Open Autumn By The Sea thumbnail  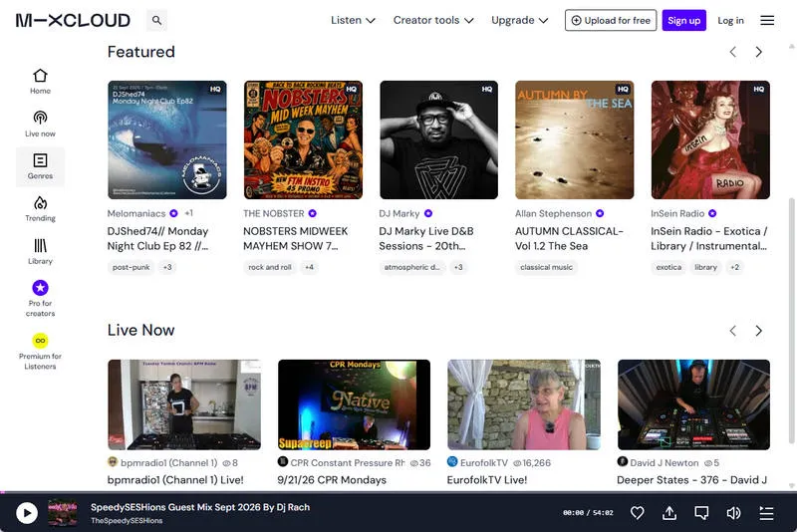coord(575,139)
